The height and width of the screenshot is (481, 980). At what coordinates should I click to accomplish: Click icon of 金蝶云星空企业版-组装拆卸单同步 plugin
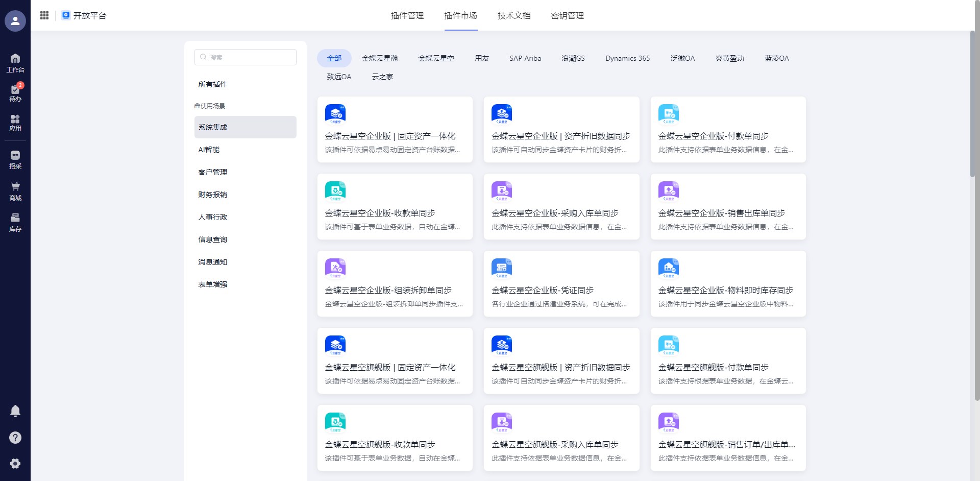335,268
